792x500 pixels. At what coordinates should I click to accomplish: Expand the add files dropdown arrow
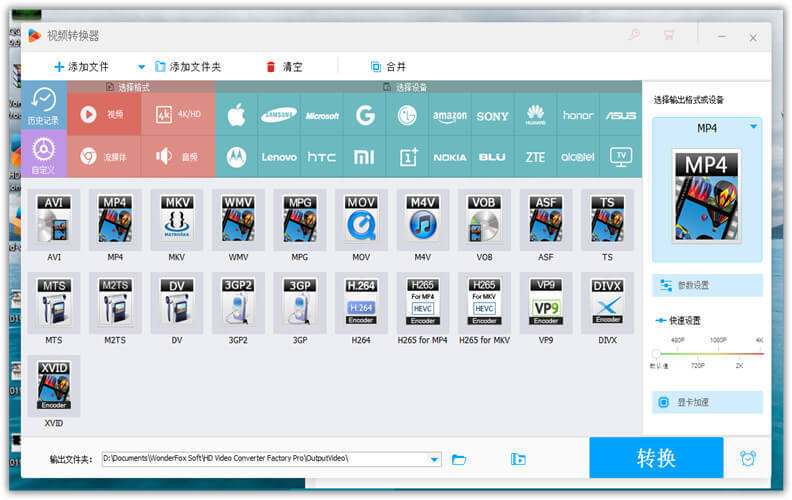coord(141,67)
